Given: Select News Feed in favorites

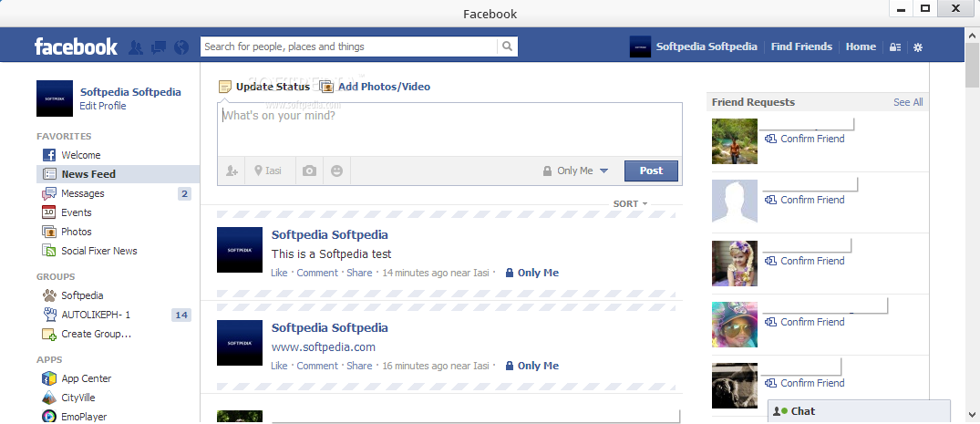Looking at the screenshot, I should (x=119, y=174).
